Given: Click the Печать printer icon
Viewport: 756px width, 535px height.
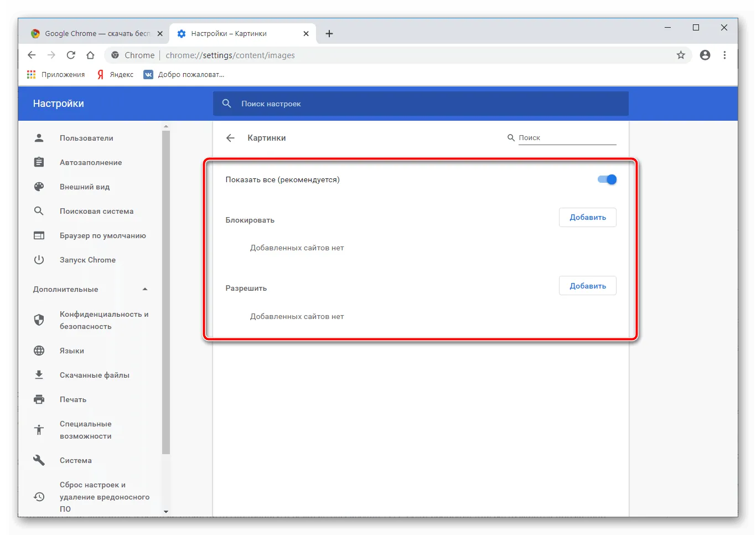Looking at the screenshot, I should pos(39,399).
